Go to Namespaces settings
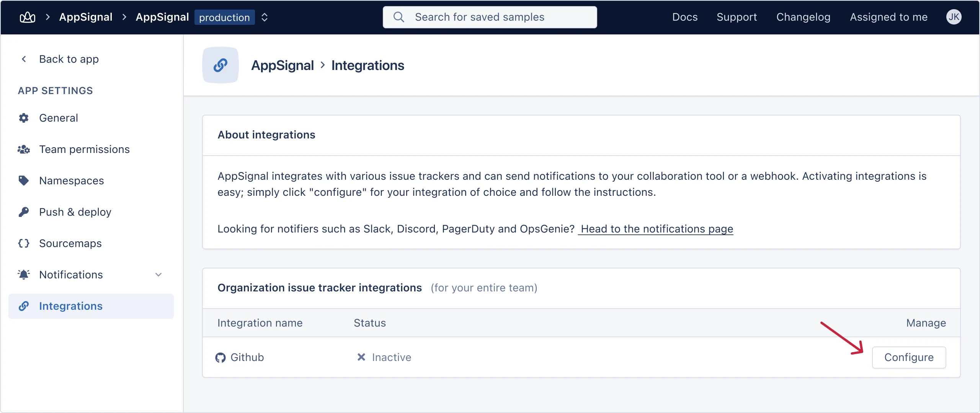The width and height of the screenshot is (980, 413). (x=91, y=180)
